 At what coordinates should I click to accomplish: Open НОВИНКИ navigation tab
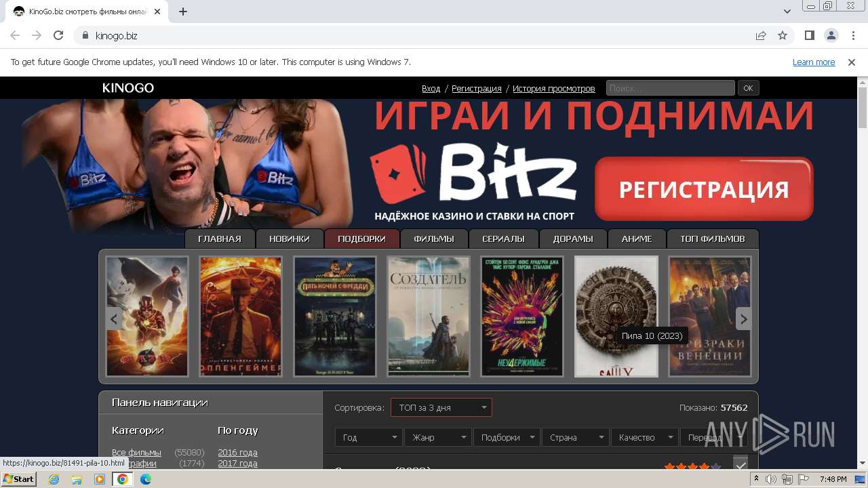(289, 239)
